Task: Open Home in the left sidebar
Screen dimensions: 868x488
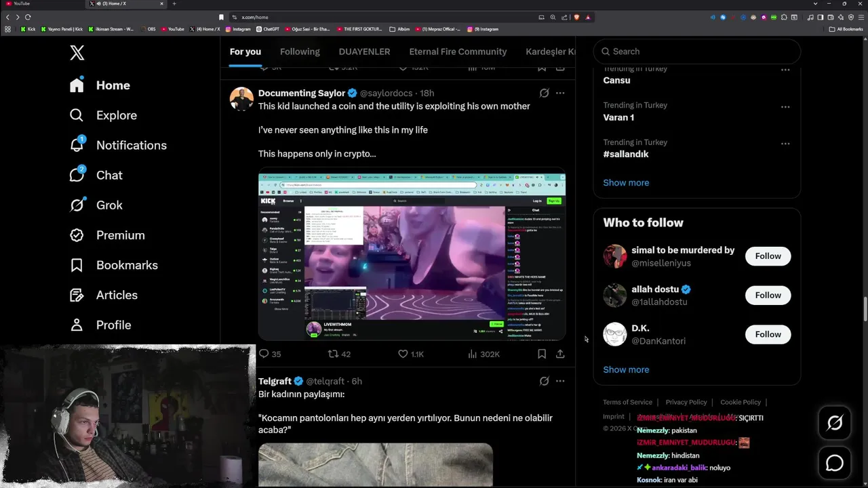Action: click(x=100, y=85)
